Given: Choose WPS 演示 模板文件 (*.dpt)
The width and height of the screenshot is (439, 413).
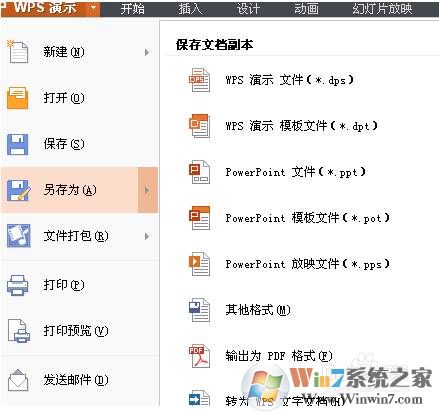Looking at the screenshot, I should (x=301, y=126).
